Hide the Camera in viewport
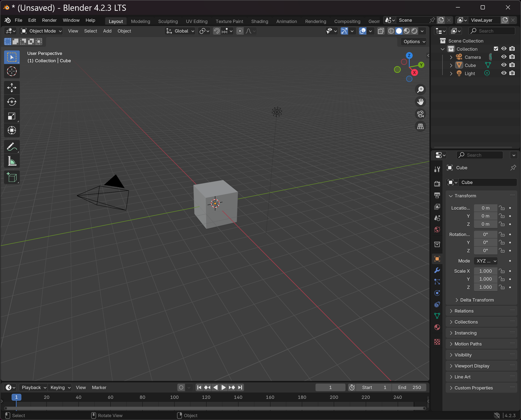Image resolution: width=521 pixels, height=420 pixels. point(504,57)
